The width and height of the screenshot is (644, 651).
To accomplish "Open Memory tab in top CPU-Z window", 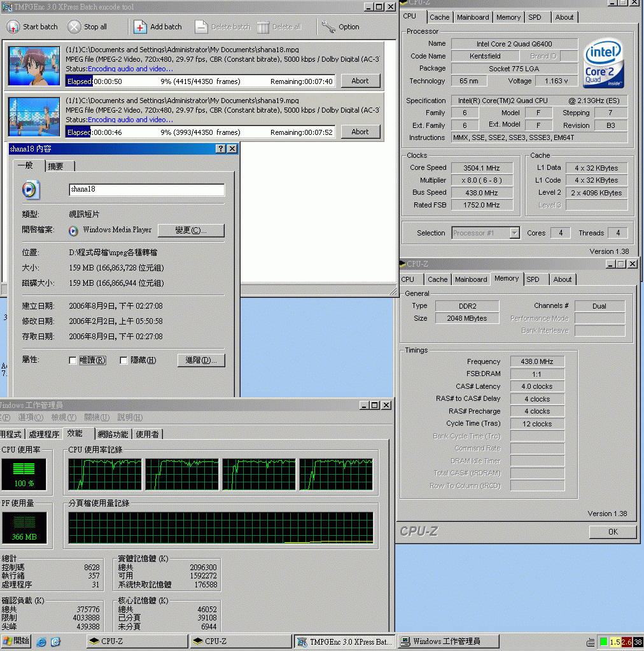I will [x=508, y=17].
